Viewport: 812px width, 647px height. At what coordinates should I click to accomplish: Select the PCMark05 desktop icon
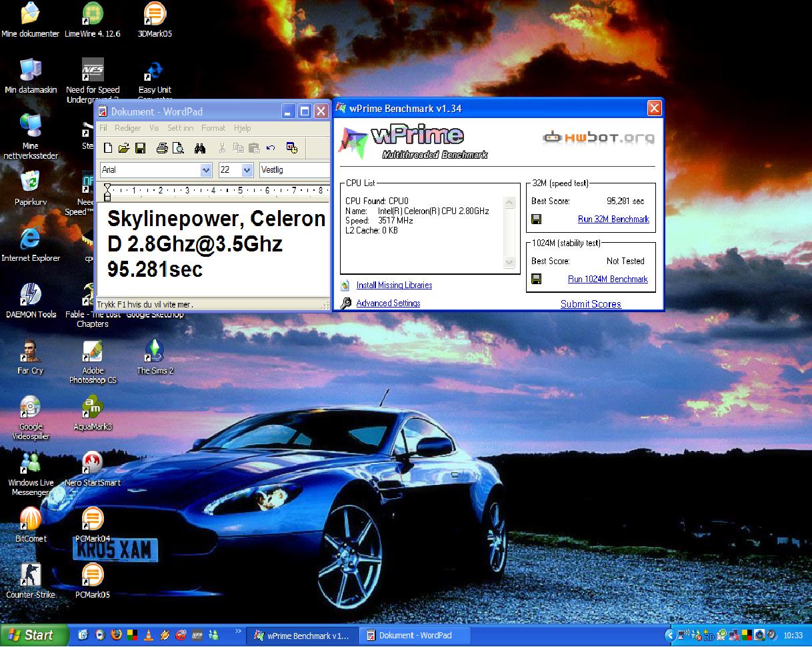(x=93, y=581)
